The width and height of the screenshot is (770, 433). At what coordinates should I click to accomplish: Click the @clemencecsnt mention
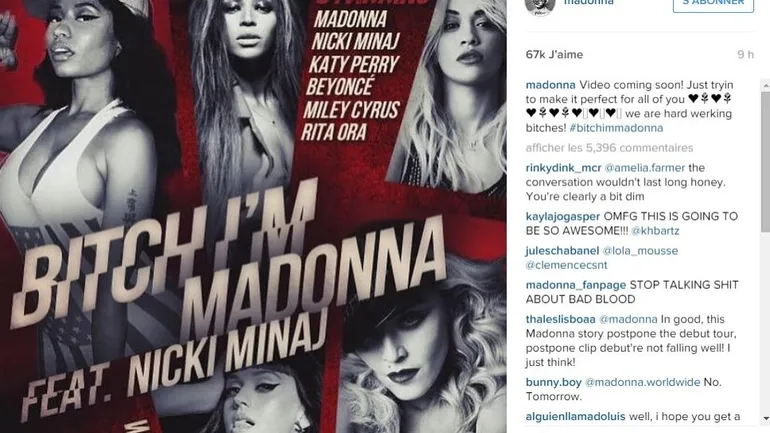pyautogui.click(x=566, y=265)
